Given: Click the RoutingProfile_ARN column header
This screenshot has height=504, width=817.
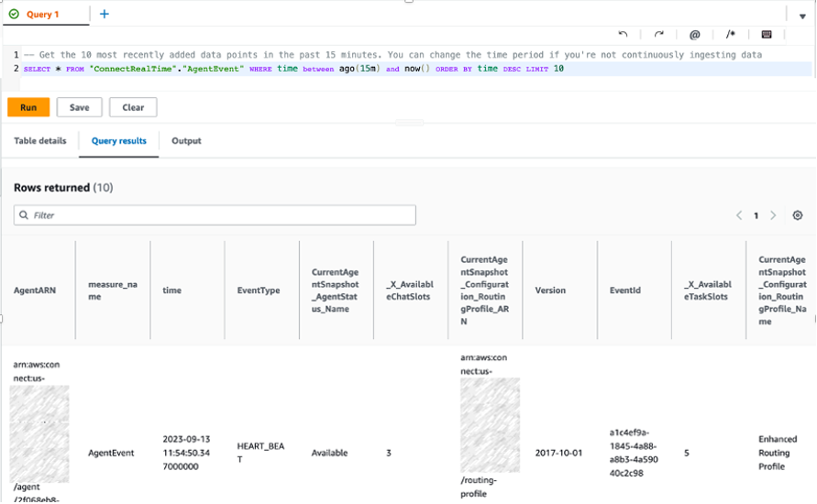Looking at the screenshot, I should click(484, 290).
